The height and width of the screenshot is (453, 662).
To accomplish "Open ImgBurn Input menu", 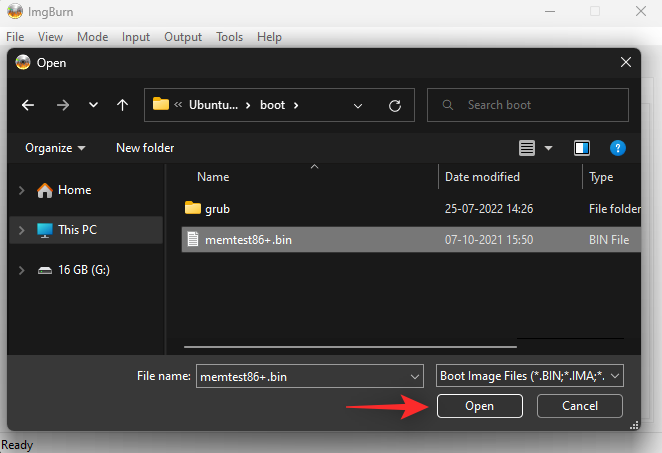I will tap(136, 37).
